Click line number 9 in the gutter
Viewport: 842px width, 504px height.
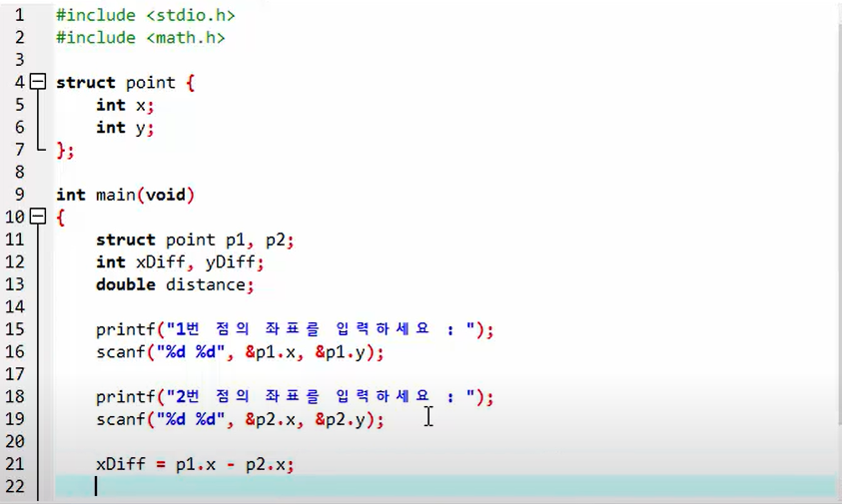click(x=19, y=195)
